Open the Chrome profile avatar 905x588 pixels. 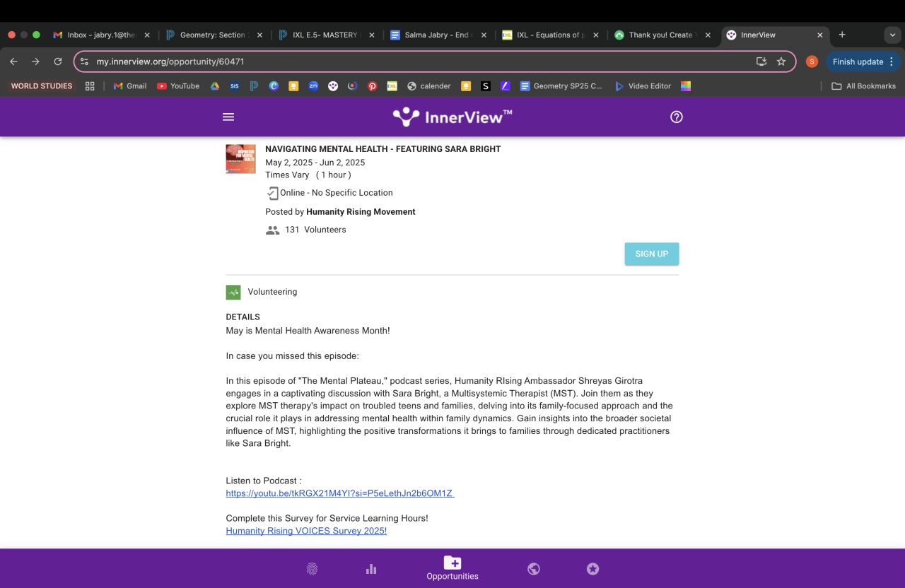click(x=812, y=61)
